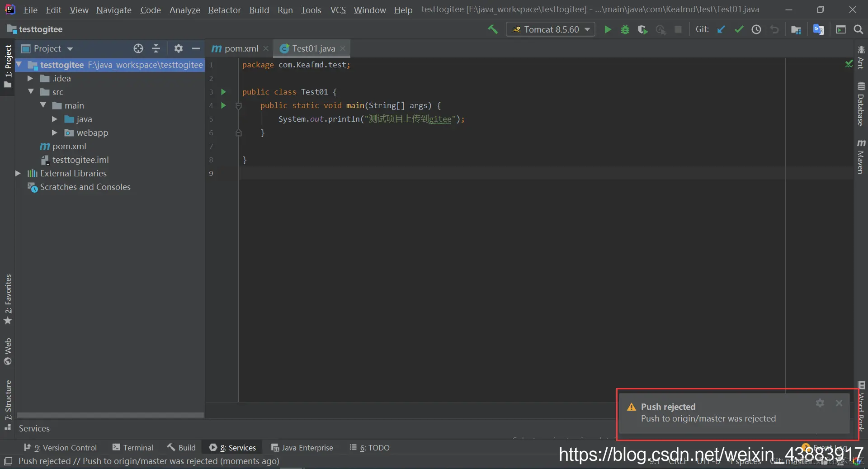Open the Build tool window button
The image size is (868, 469).
[x=181, y=447]
